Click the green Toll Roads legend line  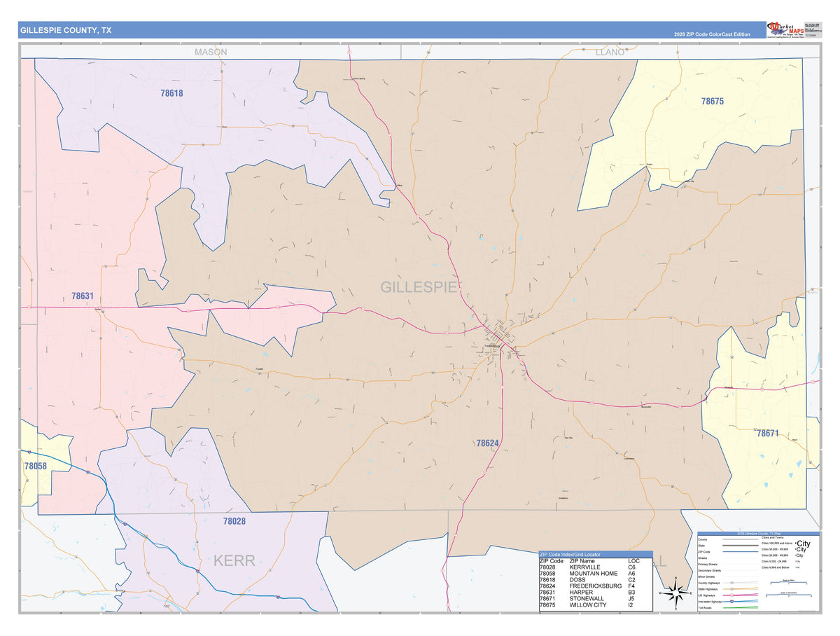click(x=741, y=607)
